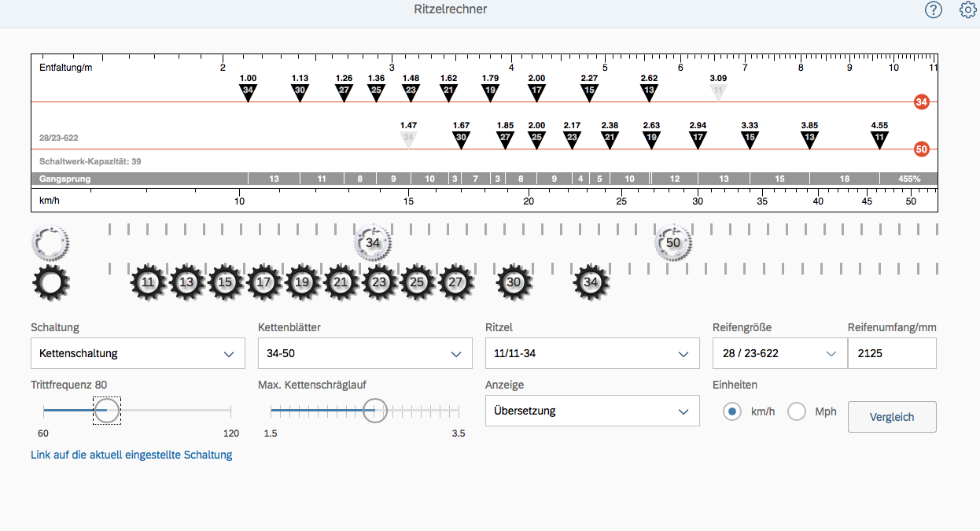This screenshot has width=980, height=531.
Task: Expand the Anzeige Übersetzung dropdown
Action: (592, 411)
